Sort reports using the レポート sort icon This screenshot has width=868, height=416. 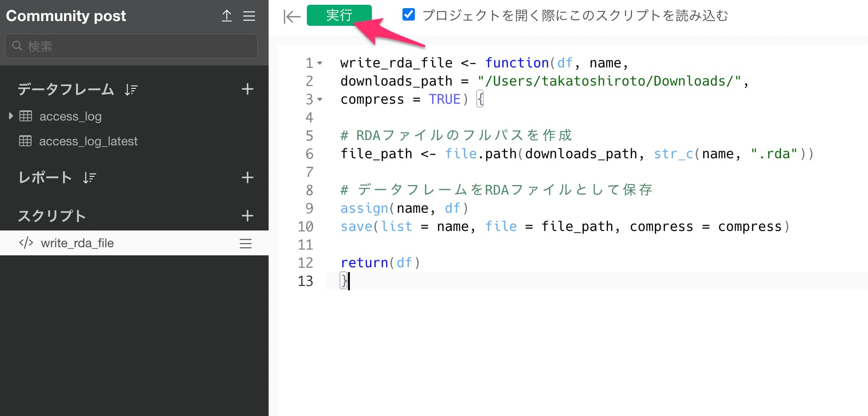pos(89,178)
